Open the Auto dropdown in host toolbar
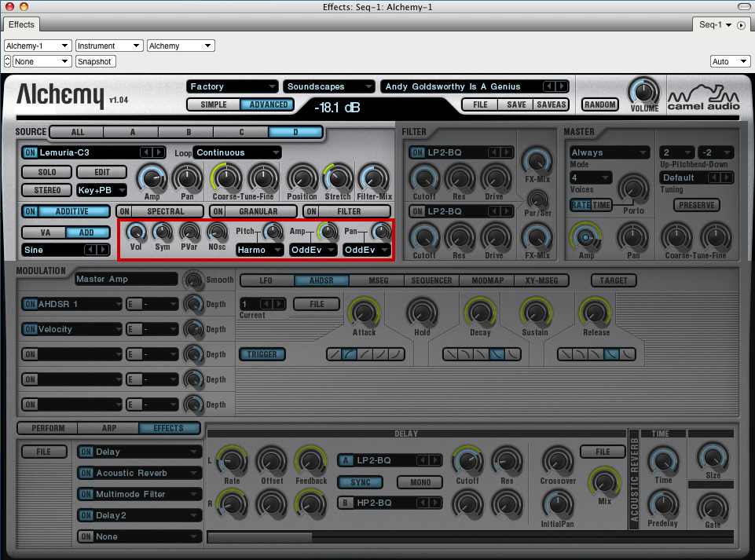 [730, 61]
